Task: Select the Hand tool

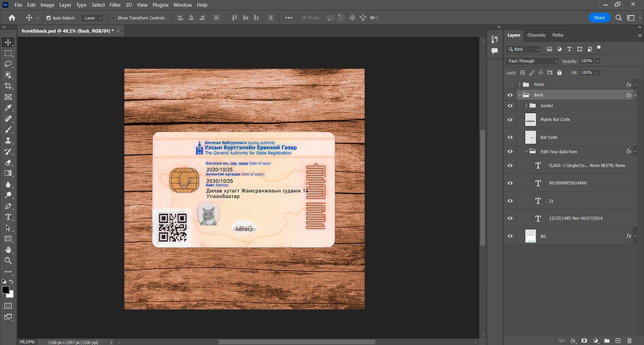Action: [8, 249]
